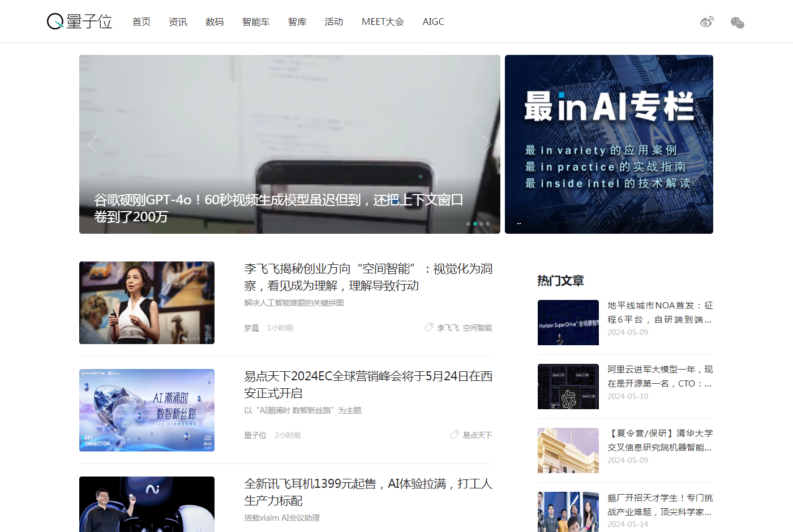The image size is (793, 532).
Task: Click date 2024-05-14
Action: (x=628, y=524)
